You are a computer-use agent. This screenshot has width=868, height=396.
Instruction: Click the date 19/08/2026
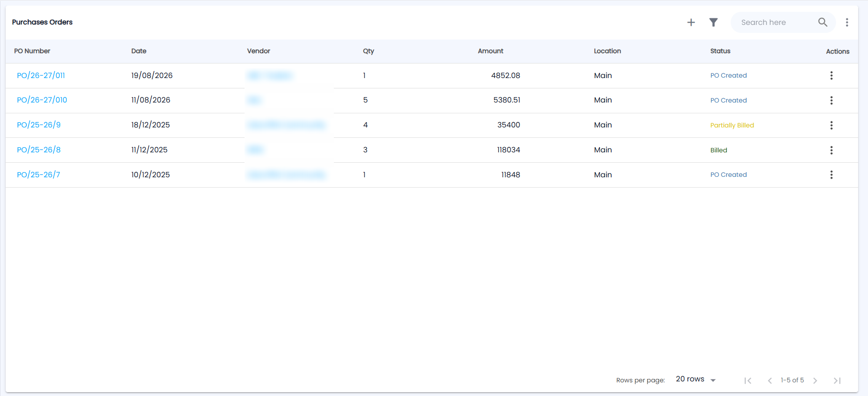(152, 75)
